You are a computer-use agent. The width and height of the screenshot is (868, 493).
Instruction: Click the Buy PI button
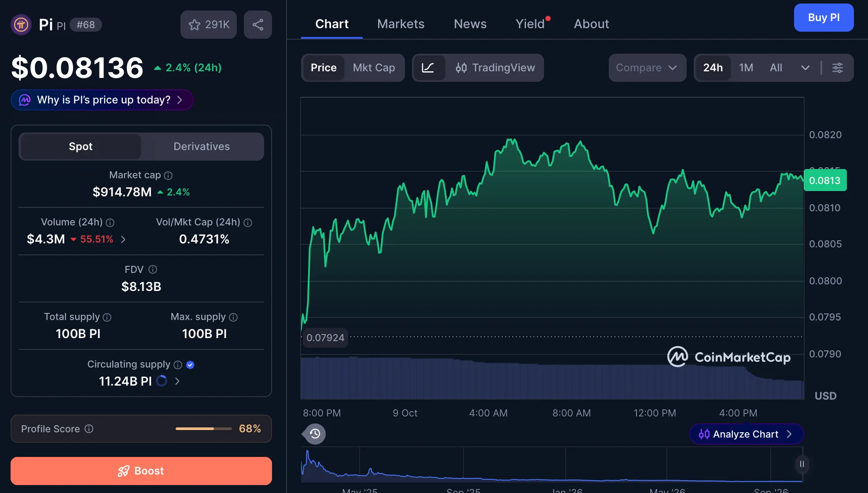(x=824, y=18)
